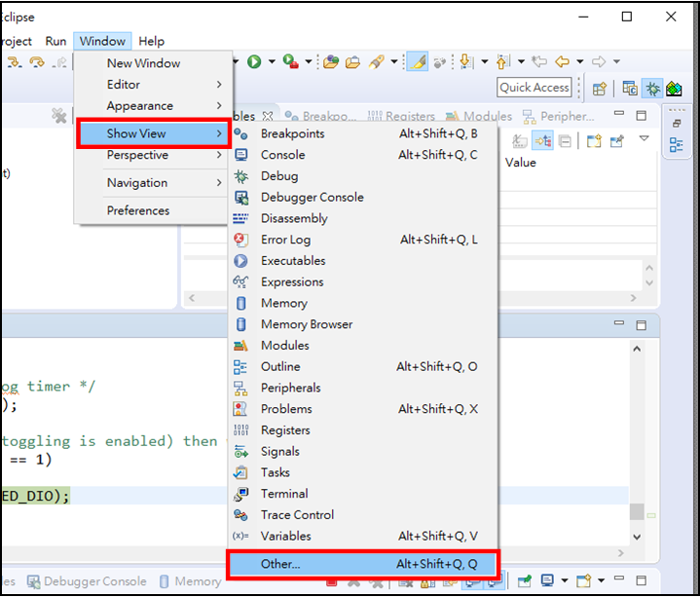The width and height of the screenshot is (700, 597).
Task: Toggle the highlighted pencil toolbar icon
Action: pos(417,61)
